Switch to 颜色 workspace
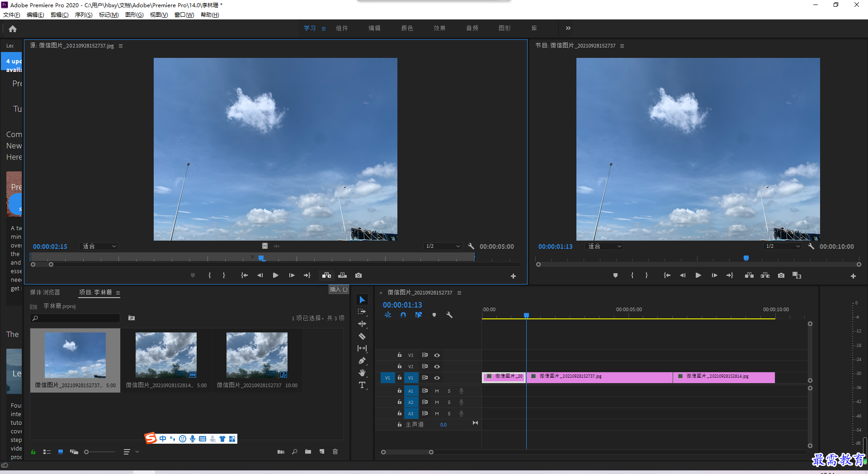Screen dimensions: 868x474 click(407, 28)
